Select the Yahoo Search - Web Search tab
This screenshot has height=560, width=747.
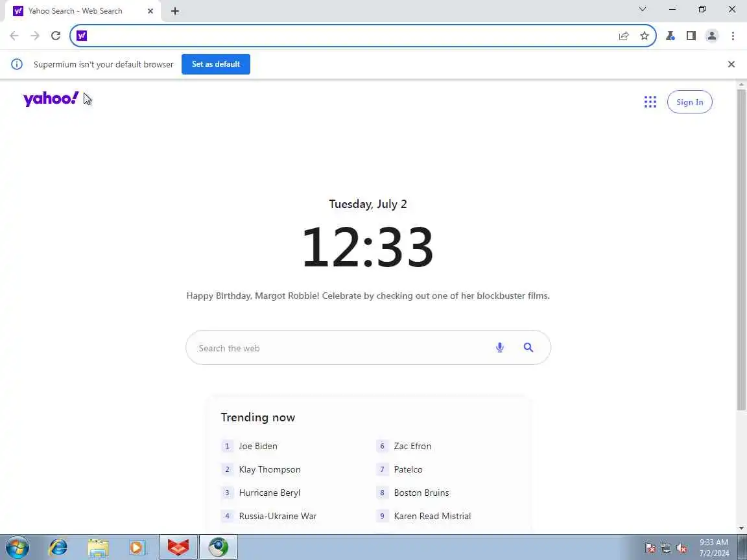(83, 11)
